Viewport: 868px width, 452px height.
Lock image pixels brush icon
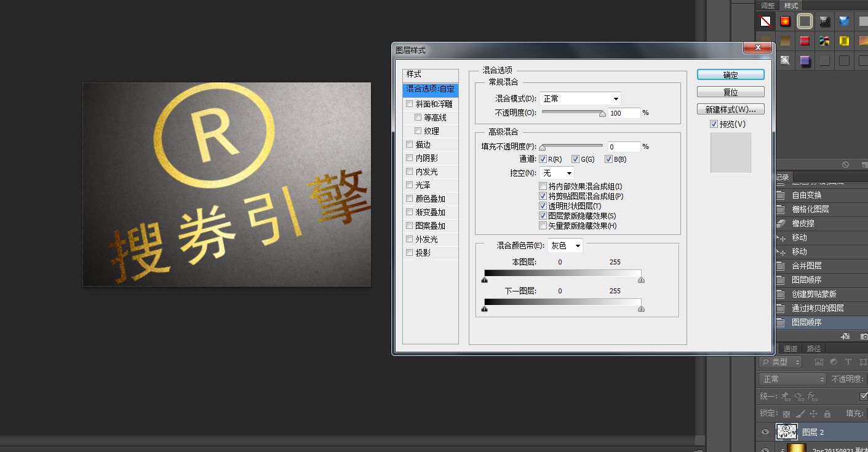(800, 414)
